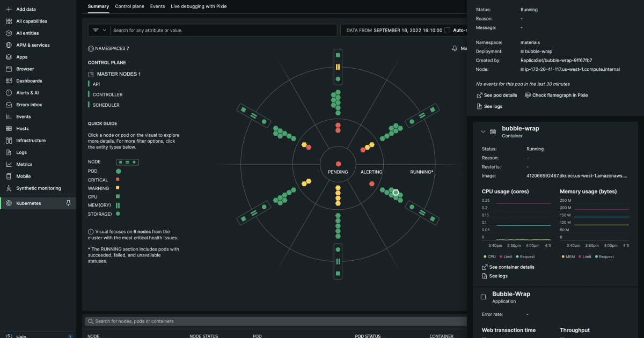
Task: Click the Alerts & AI sidebar icon
Action: [x=8, y=93]
